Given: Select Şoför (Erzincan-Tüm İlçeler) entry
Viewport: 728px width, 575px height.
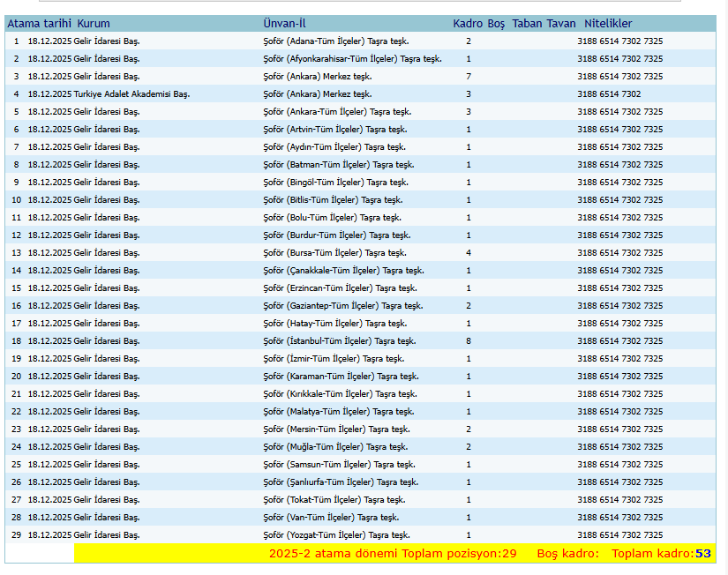Looking at the screenshot, I should pos(341,288).
